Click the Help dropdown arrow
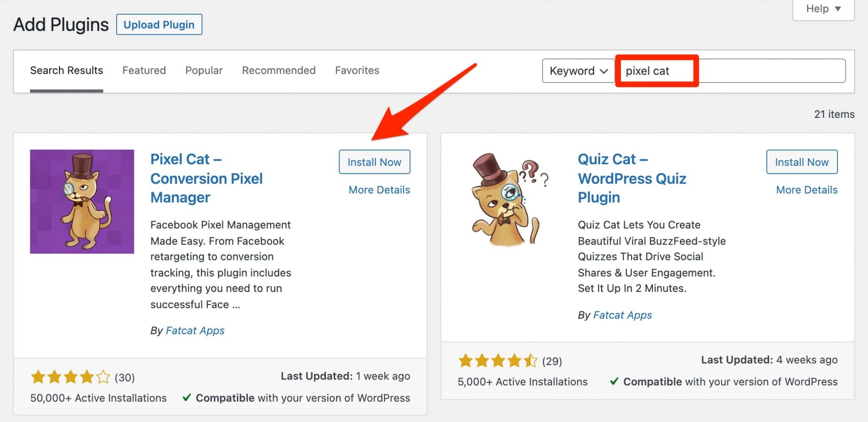 click(x=837, y=8)
